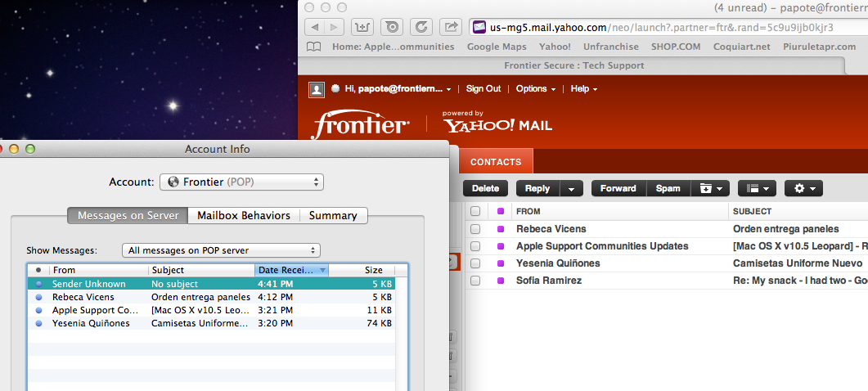Image resolution: width=868 pixels, height=391 pixels.
Task: Sort Account Info list by Size column
Action: [373, 270]
